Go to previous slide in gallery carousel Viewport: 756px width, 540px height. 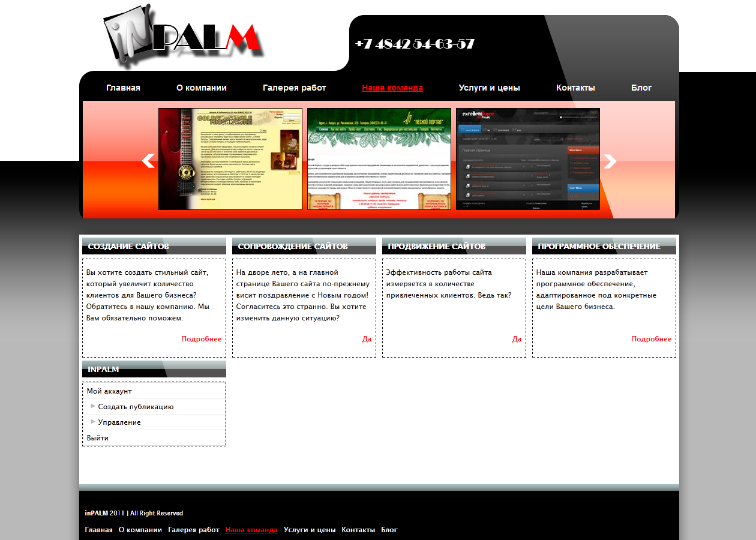[148, 161]
